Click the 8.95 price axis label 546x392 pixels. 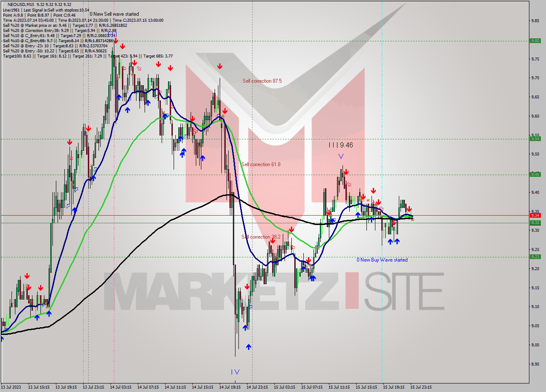(536, 364)
